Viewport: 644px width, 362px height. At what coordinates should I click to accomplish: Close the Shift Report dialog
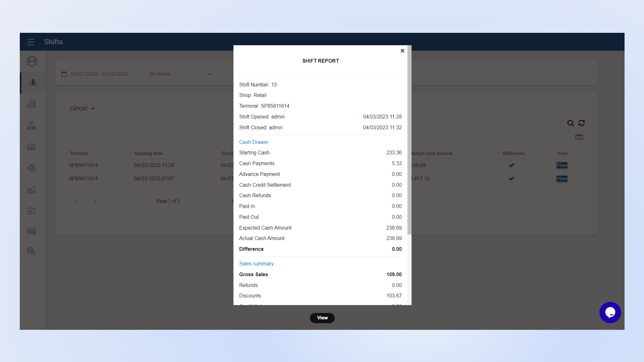[402, 51]
